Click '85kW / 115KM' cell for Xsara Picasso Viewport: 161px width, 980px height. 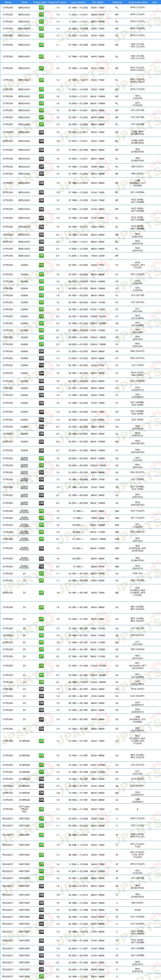point(97,532)
